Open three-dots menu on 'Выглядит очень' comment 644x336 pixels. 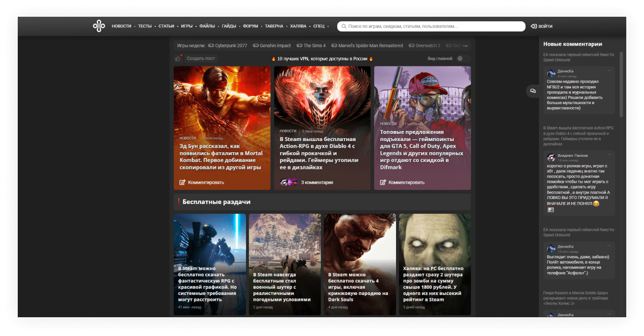[x=609, y=246]
